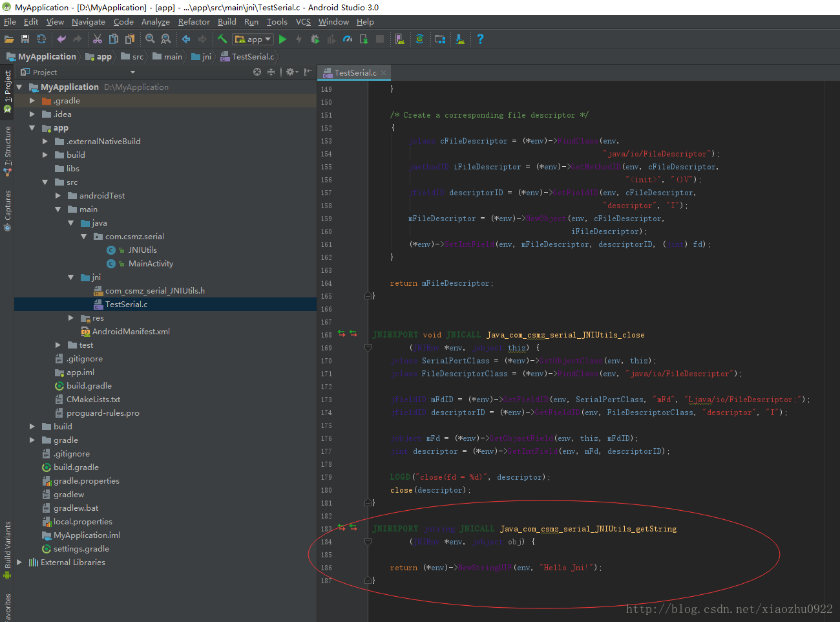Screen dimensions: 840x622
Task: Expand the res folder
Action: pyautogui.click(x=71, y=318)
